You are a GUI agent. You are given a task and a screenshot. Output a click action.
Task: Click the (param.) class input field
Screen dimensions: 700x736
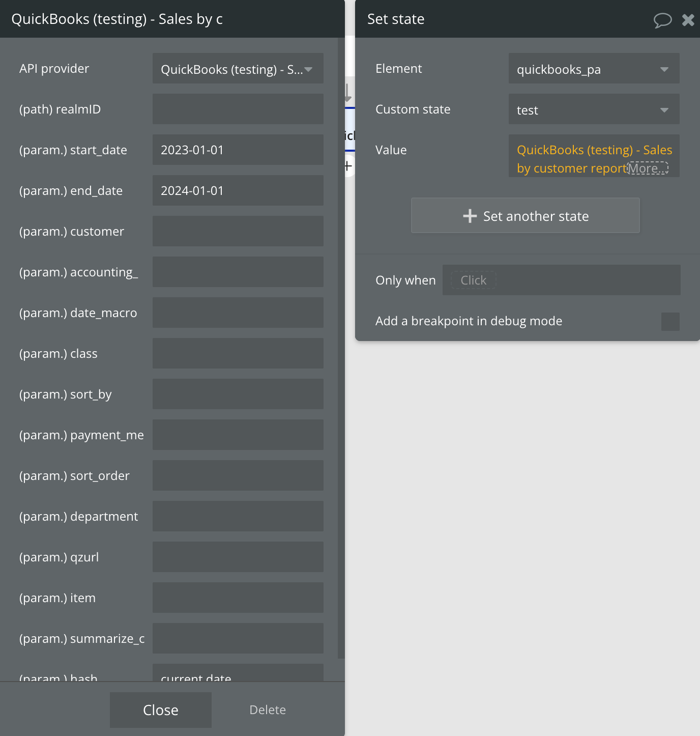click(x=238, y=353)
